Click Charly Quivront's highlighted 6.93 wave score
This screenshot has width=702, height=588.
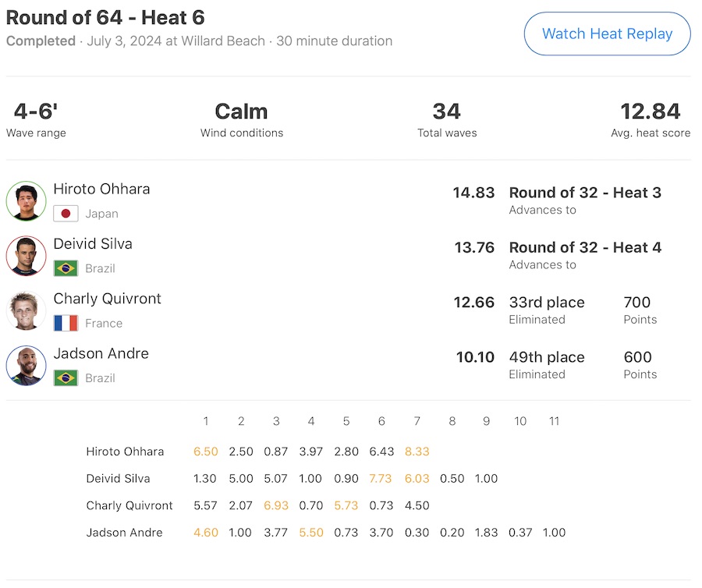tap(276, 505)
